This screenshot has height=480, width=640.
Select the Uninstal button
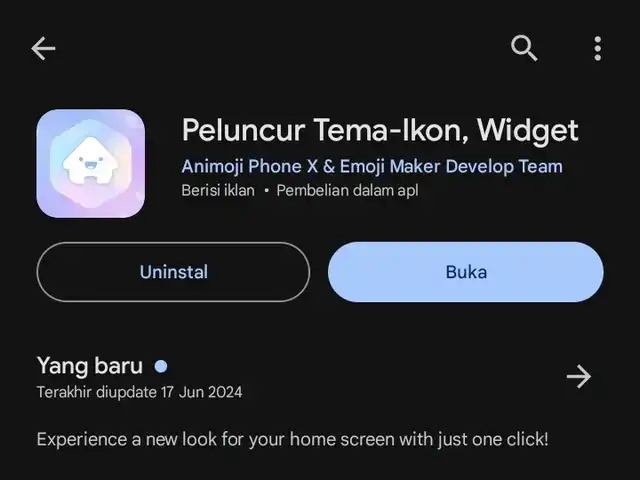[x=173, y=272]
